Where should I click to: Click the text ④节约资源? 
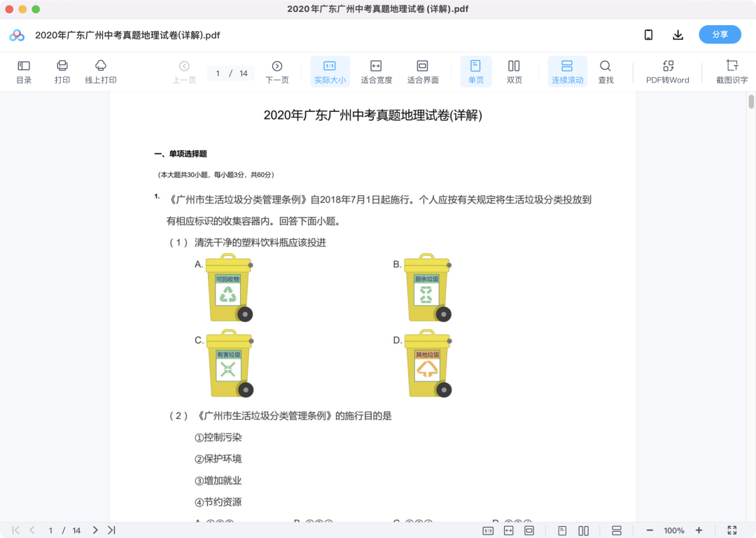coord(218,502)
